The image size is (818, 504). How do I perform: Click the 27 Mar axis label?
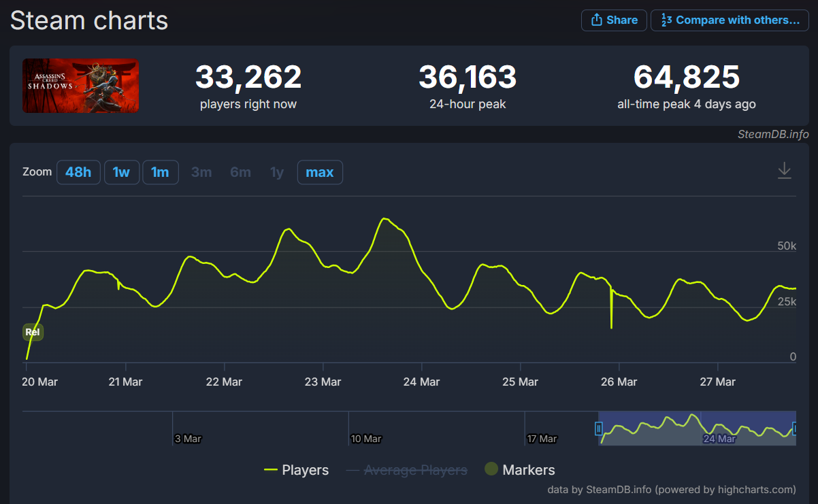pyautogui.click(x=717, y=382)
